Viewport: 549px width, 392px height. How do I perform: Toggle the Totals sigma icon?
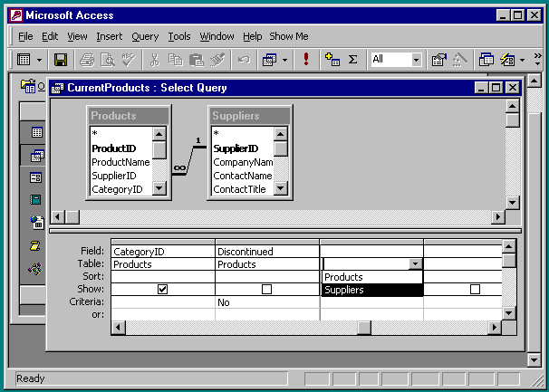[x=353, y=60]
